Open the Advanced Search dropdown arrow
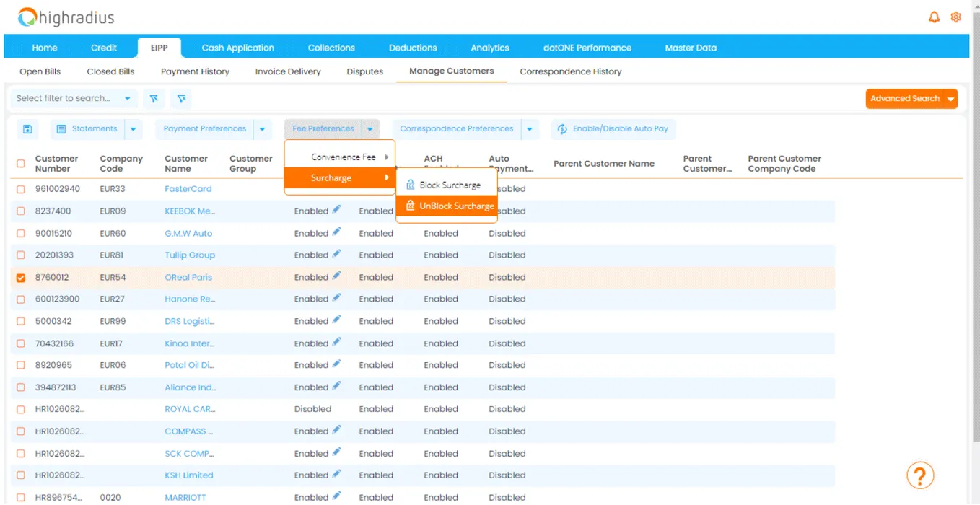980x505 pixels. [x=950, y=99]
